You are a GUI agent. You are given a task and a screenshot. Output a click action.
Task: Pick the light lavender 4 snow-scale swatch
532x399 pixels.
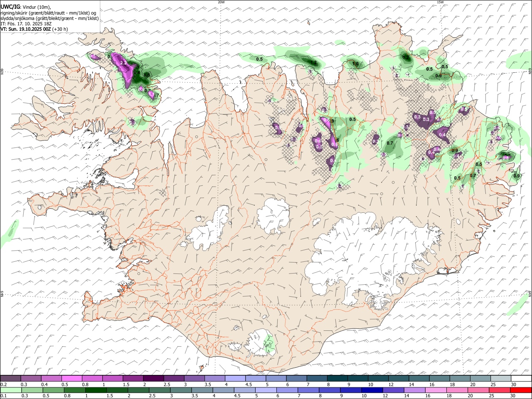(234, 379)
